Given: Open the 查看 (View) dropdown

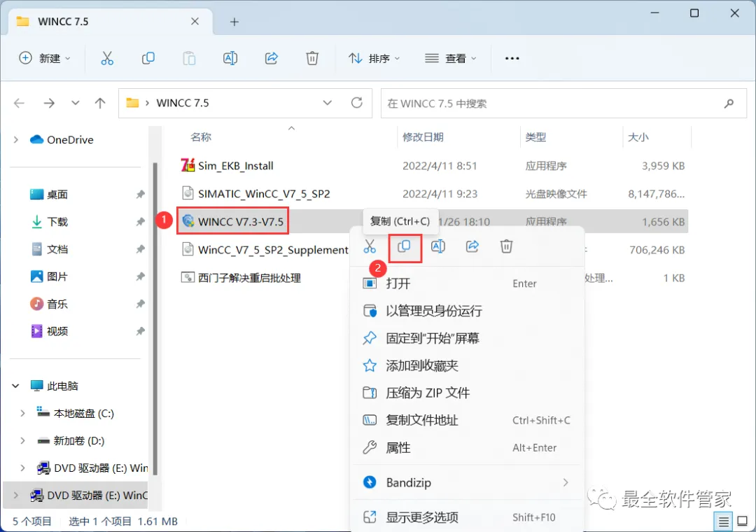Looking at the screenshot, I should point(450,58).
